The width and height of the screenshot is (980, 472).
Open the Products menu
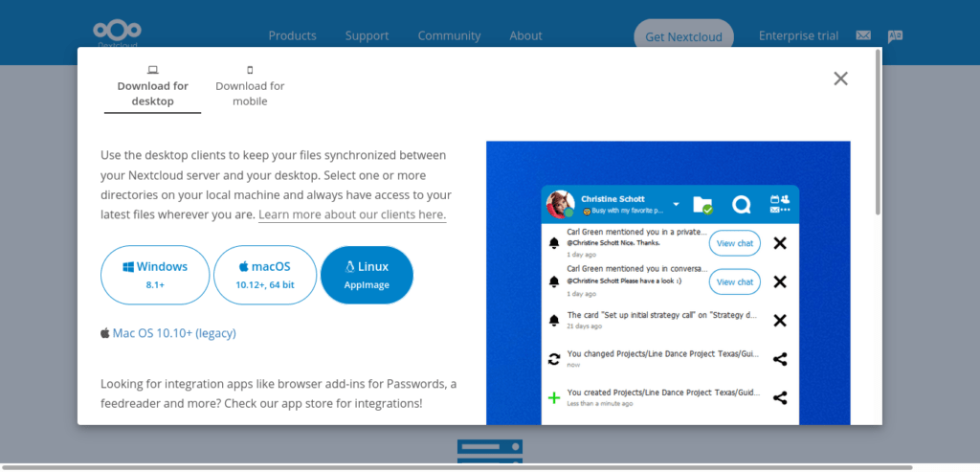point(293,35)
